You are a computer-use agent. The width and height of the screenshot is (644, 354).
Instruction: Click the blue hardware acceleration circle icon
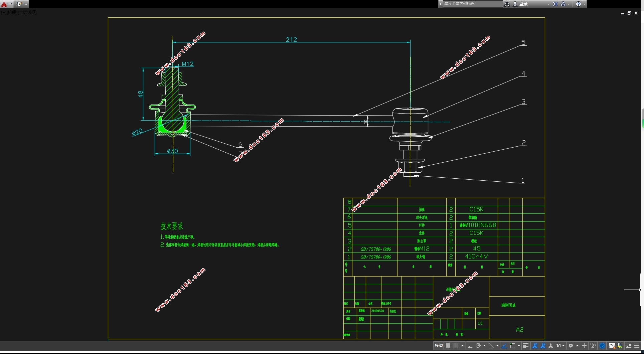click(x=602, y=346)
